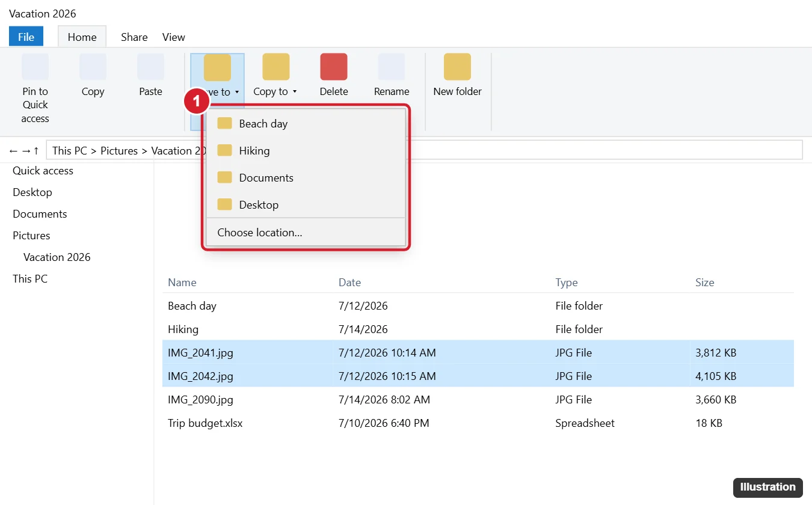This screenshot has height=505, width=812.
Task: Click the Move to folder icon
Action: (x=217, y=67)
